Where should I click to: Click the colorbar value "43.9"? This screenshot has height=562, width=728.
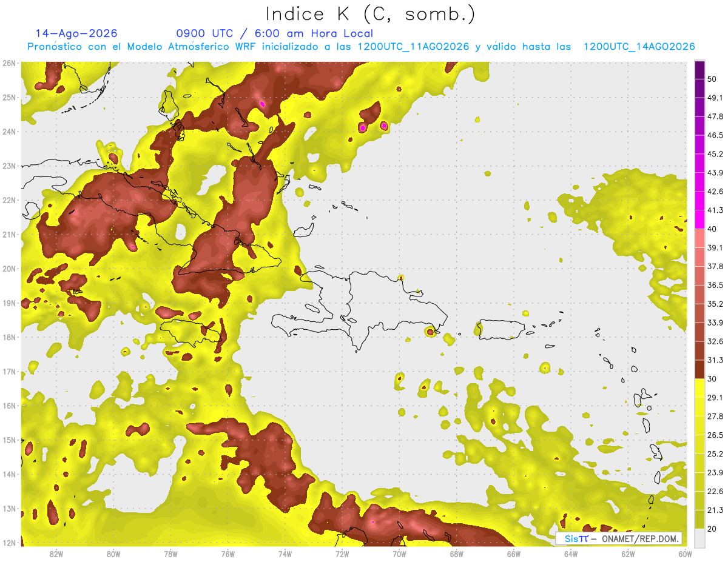[715, 173]
